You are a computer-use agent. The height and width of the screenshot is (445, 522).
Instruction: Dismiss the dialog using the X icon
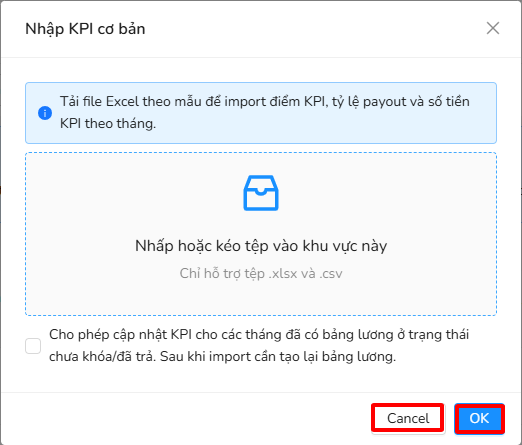coord(493,28)
